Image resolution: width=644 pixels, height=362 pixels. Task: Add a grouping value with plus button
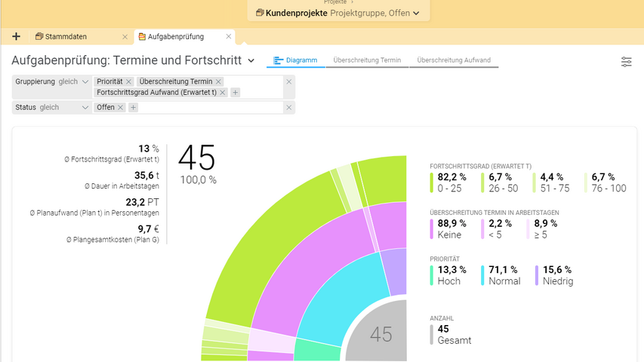(236, 93)
